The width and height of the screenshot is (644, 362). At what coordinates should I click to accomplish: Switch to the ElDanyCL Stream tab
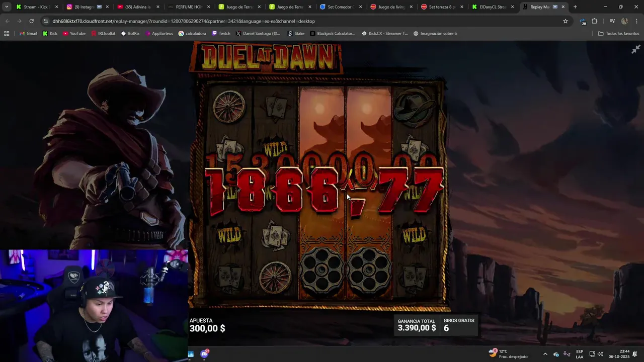(492, 7)
